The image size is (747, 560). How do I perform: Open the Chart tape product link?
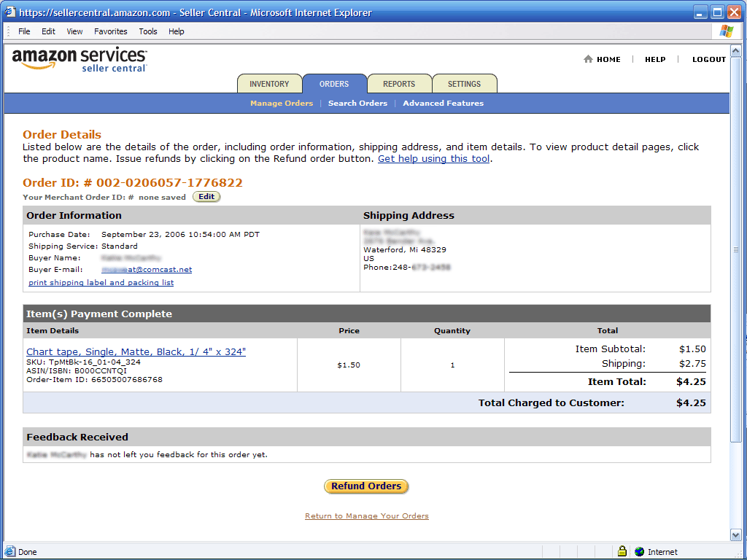[136, 351]
